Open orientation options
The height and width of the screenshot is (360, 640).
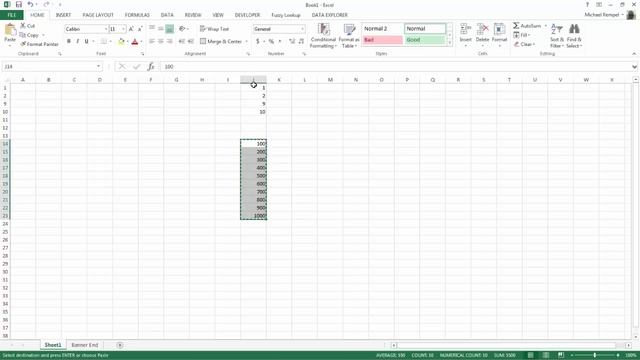[x=183, y=29]
